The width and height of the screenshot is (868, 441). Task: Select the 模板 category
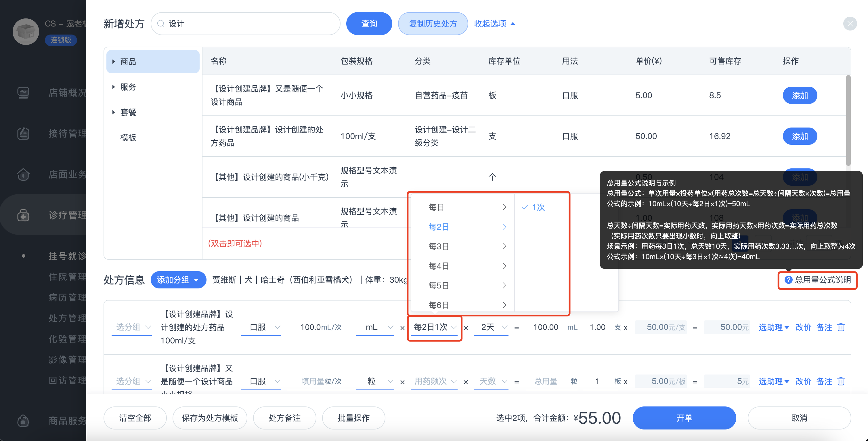[128, 138]
